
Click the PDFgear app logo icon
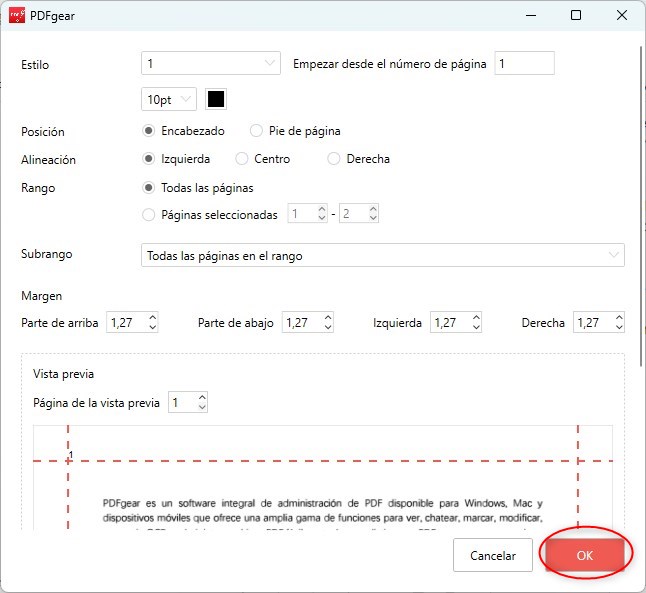click(x=16, y=16)
